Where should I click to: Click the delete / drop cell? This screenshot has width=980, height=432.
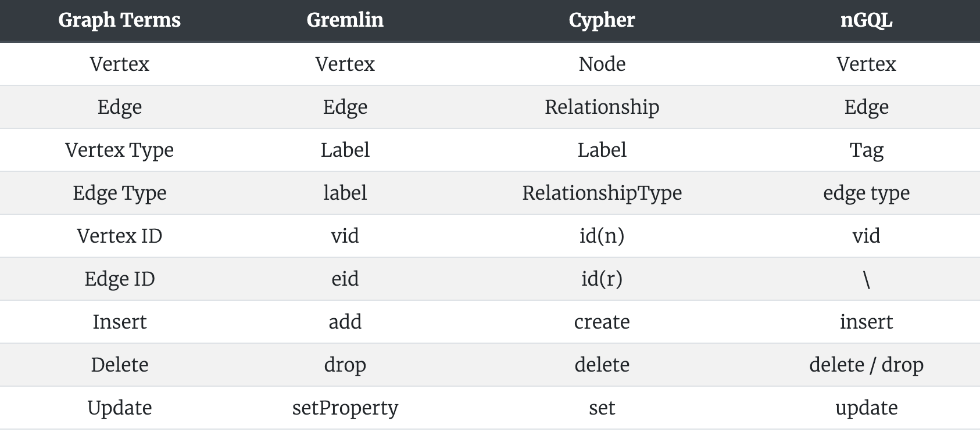(x=866, y=365)
